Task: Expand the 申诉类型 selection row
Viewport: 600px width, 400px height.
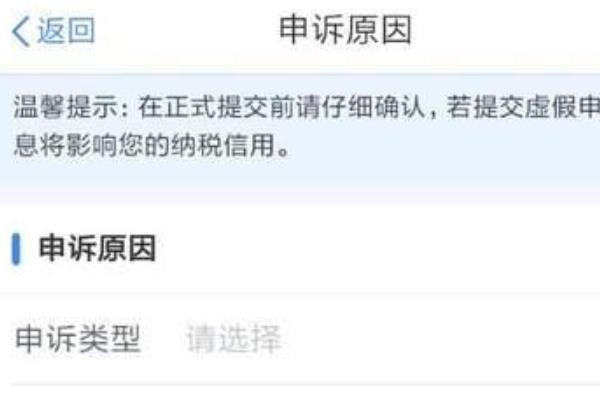Action: click(300, 339)
